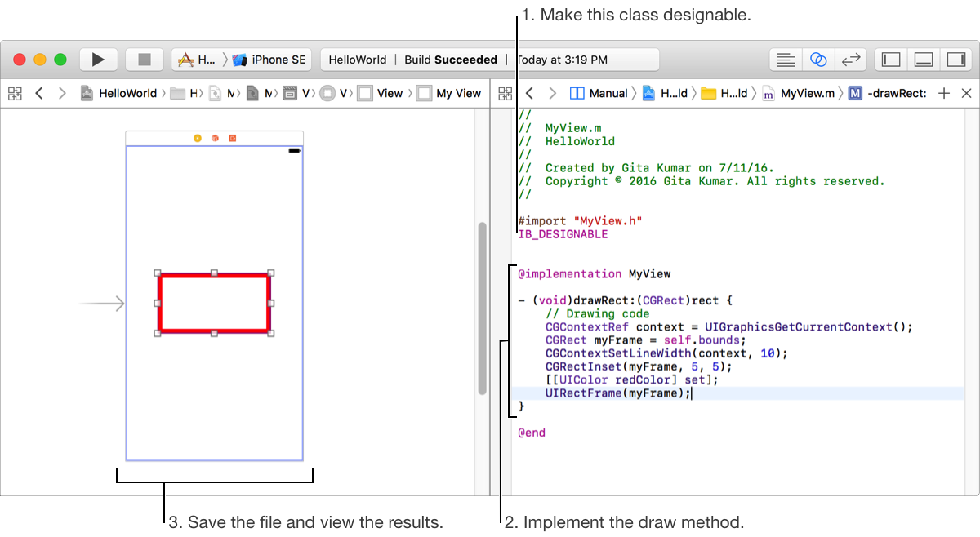Open the -drawRect: method jump menu
This screenshot has height=537, width=980.
[887, 93]
